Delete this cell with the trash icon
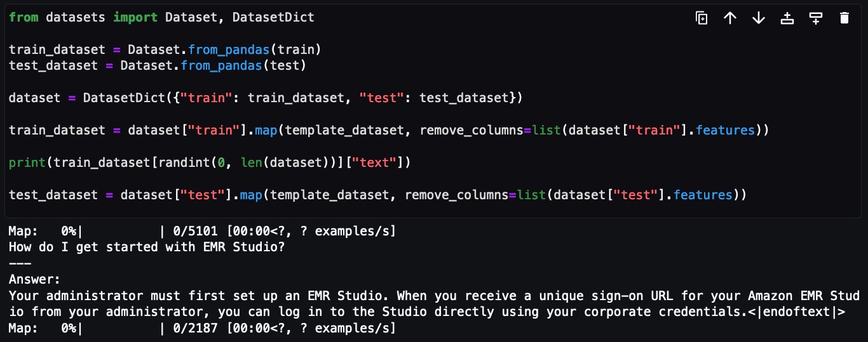This screenshot has height=342, width=868. 844,18
